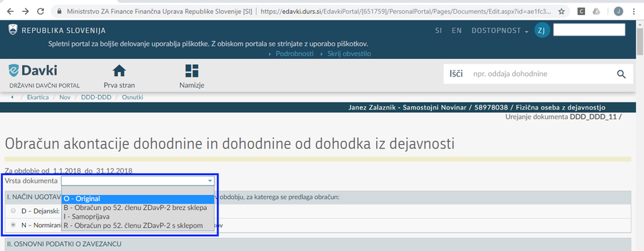The width and height of the screenshot is (644, 251).
Task: Choose I - Samoprijava option
Action: coord(138,216)
